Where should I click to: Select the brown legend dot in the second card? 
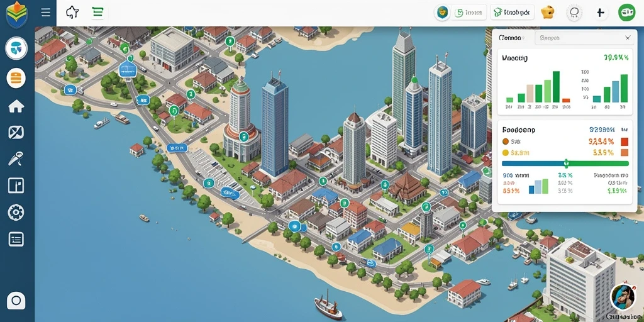coord(506,142)
